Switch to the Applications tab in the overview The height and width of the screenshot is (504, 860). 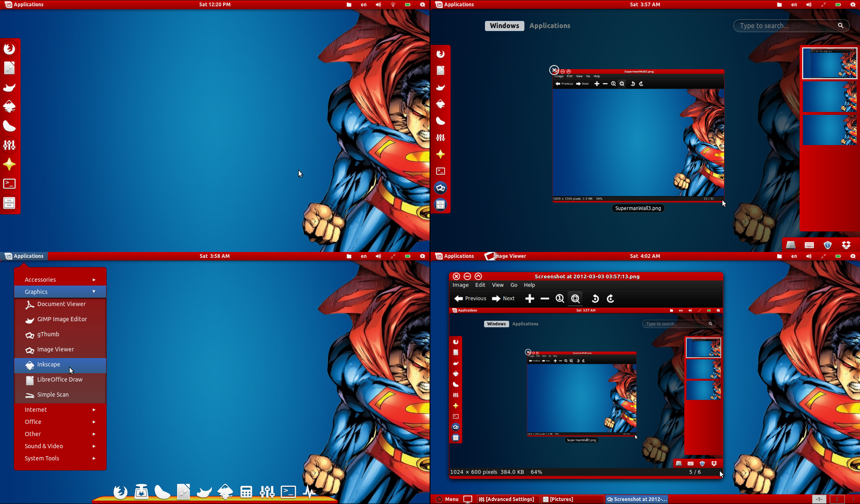click(x=550, y=26)
